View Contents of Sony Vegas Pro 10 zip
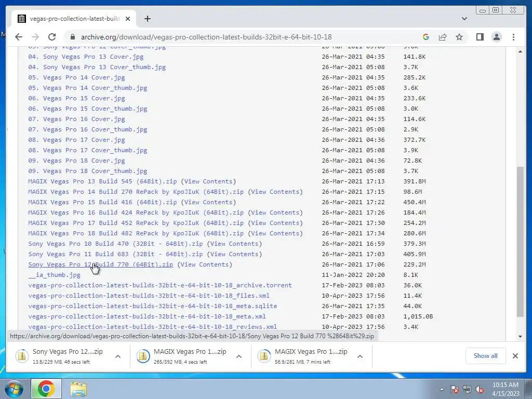The height and width of the screenshot is (399, 532). pyautogui.click(x=234, y=244)
